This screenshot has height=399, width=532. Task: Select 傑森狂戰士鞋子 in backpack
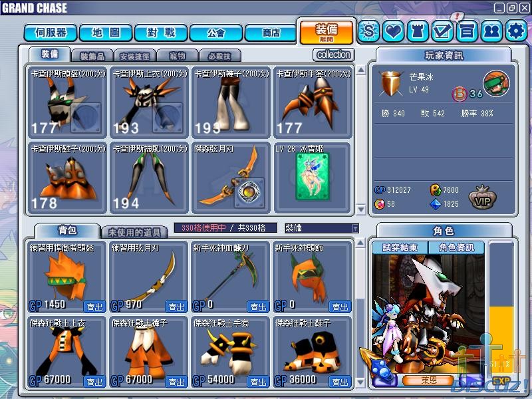(313, 352)
